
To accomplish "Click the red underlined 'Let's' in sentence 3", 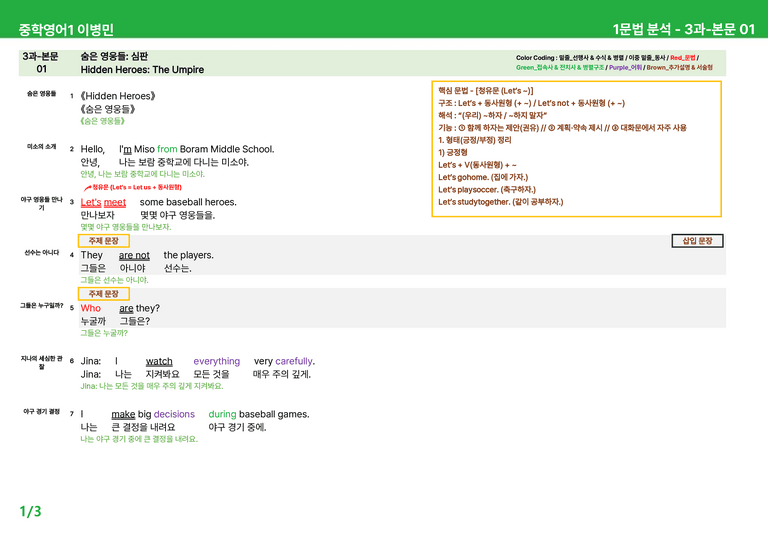I will [x=91, y=202].
